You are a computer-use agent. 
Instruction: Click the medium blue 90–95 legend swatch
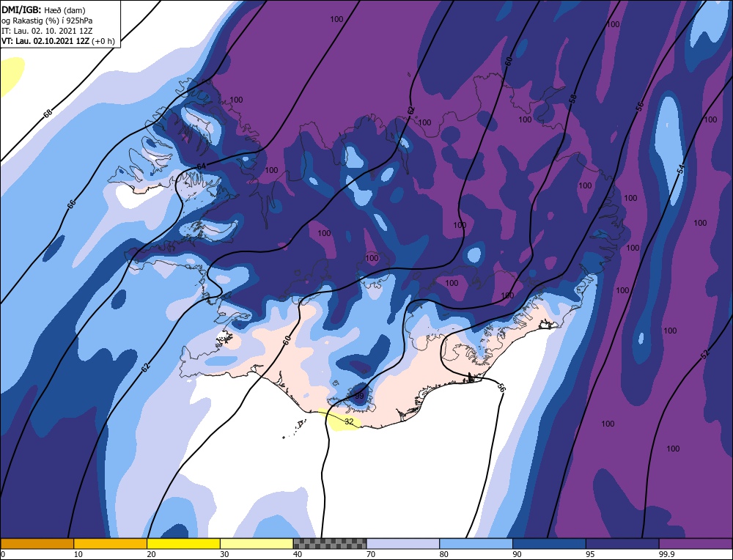coord(549,544)
